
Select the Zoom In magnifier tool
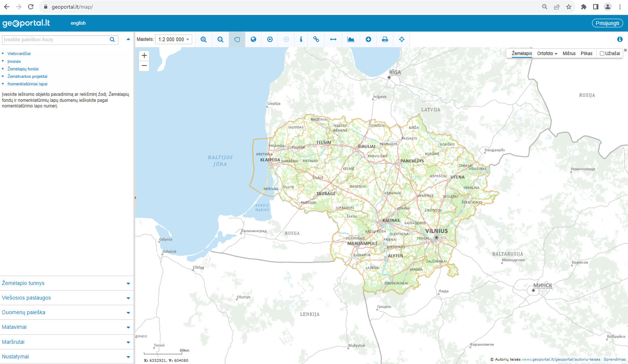[203, 39]
